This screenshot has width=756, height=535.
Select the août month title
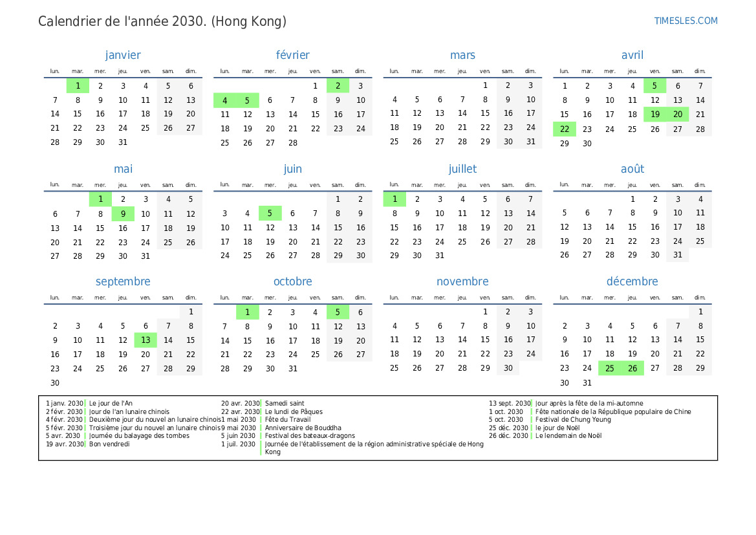pos(632,169)
